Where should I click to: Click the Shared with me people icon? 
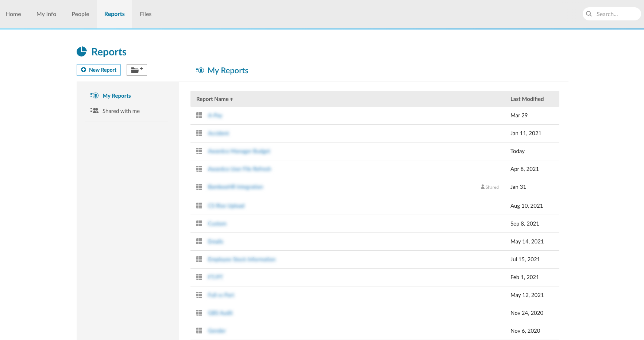coord(95,111)
